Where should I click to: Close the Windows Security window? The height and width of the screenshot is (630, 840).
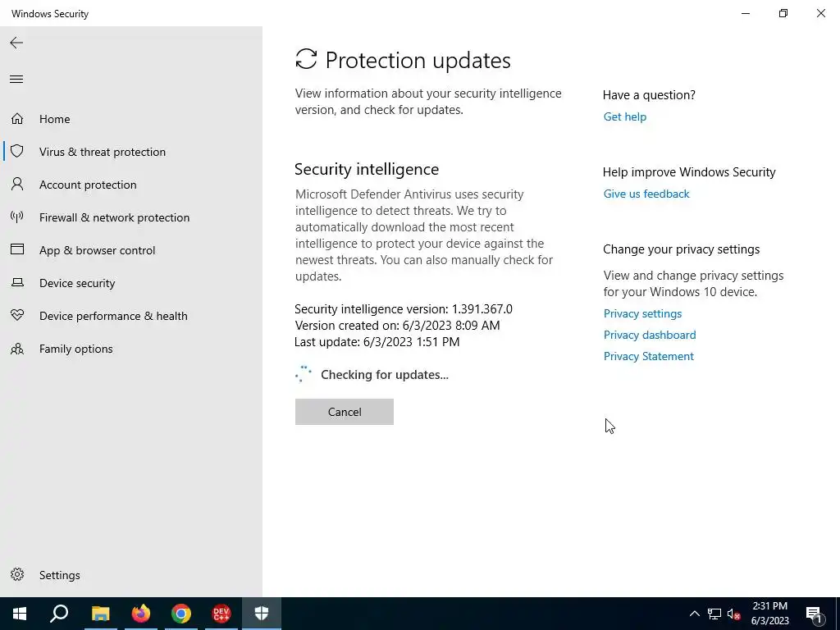point(820,13)
